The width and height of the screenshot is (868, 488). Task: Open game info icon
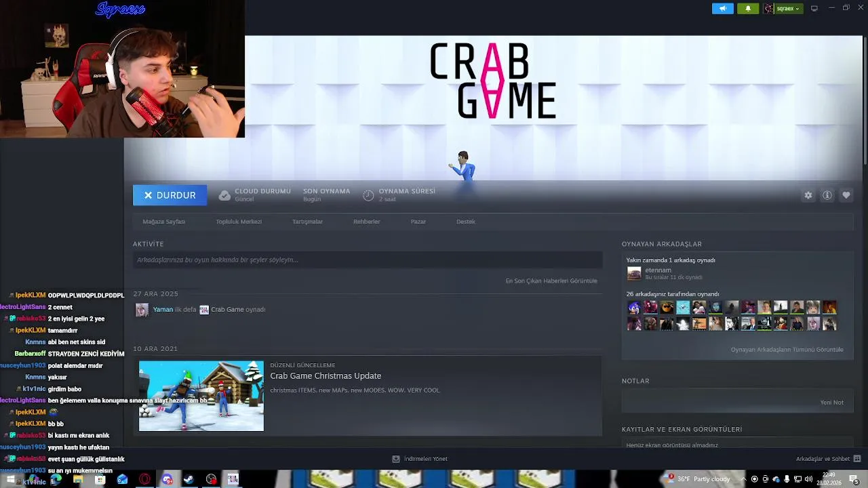click(x=827, y=195)
